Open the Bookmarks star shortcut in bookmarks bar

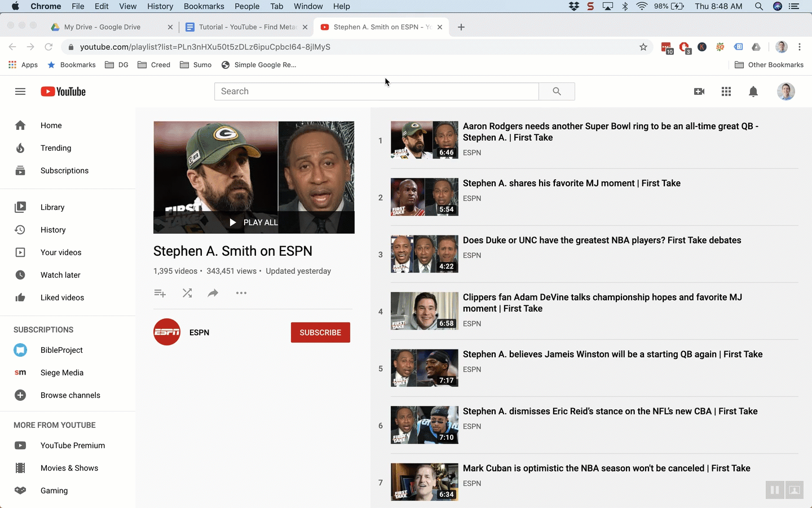pyautogui.click(x=71, y=65)
